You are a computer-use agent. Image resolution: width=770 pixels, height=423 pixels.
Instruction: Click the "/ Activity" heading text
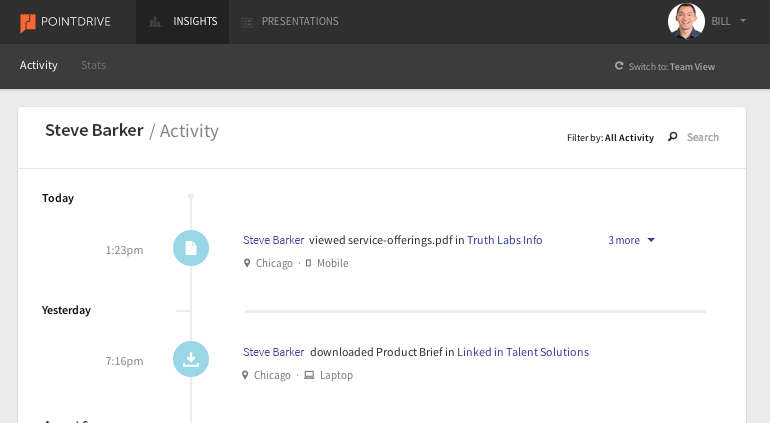(x=184, y=131)
